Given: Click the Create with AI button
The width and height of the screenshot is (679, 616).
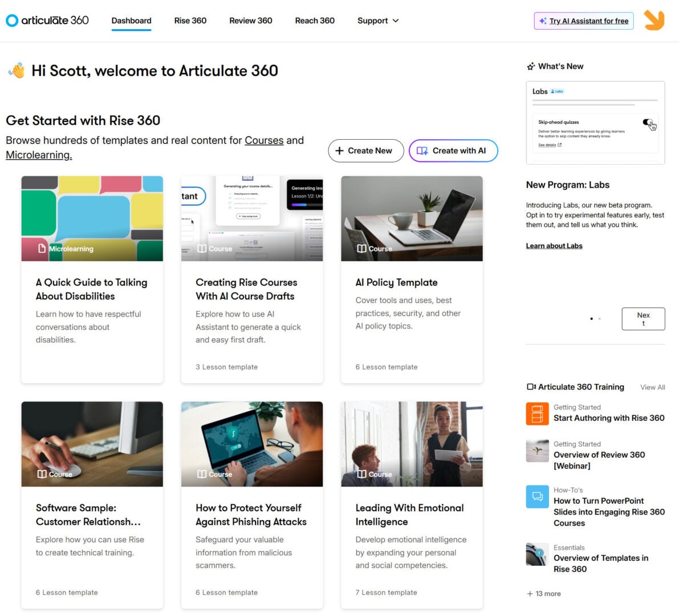Looking at the screenshot, I should point(453,151).
